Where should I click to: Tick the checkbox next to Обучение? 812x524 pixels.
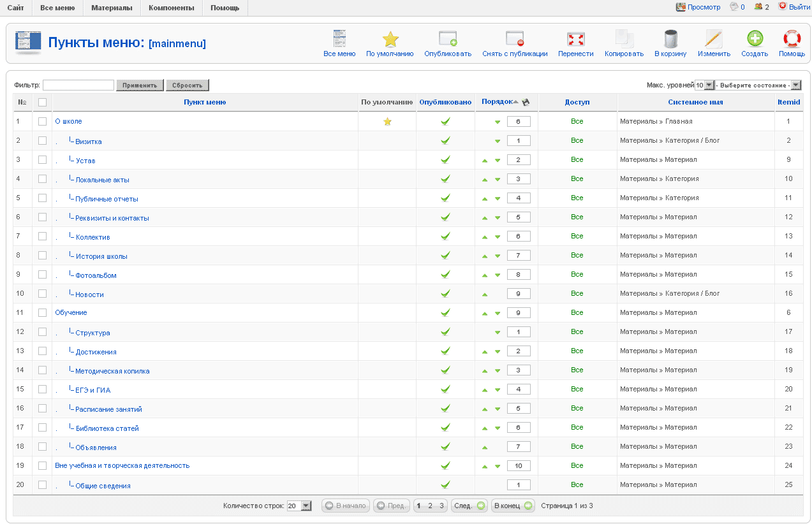43,312
